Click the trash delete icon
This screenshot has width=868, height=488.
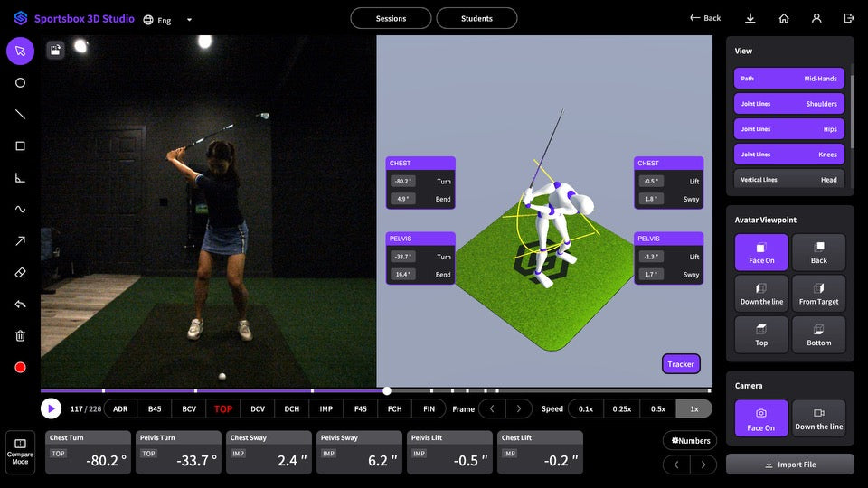(x=20, y=336)
